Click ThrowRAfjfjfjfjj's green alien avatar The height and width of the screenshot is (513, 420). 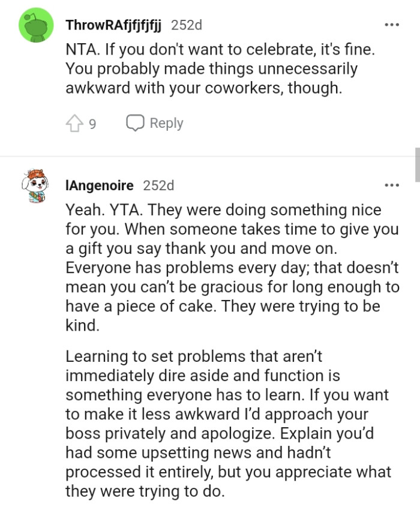click(36, 26)
